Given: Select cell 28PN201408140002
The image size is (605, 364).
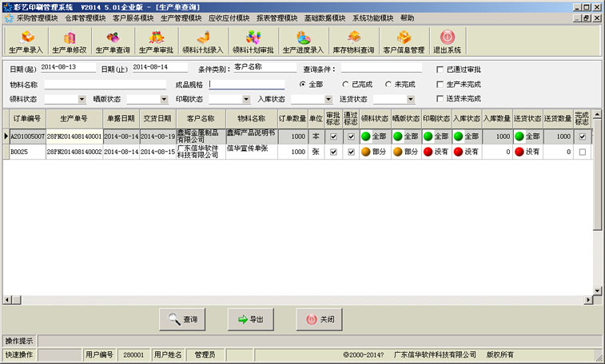Looking at the screenshot, I should [74, 152].
